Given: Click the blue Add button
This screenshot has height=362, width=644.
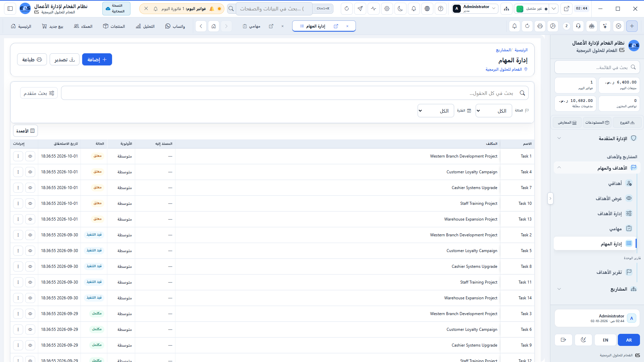Looking at the screenshot, I should tap(97, 60).
